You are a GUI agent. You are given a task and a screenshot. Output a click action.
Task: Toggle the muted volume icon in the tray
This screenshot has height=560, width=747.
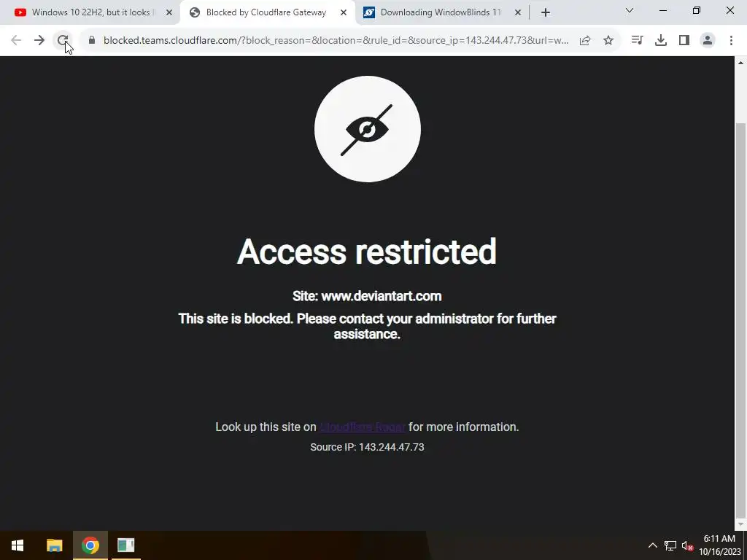[x=687, y=545]
